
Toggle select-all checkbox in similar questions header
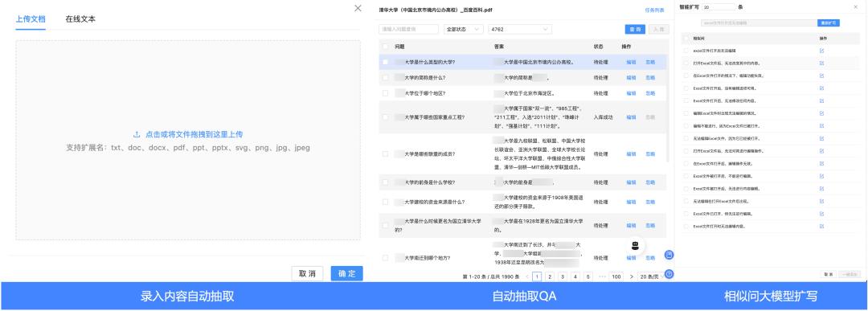pos(686,39)
